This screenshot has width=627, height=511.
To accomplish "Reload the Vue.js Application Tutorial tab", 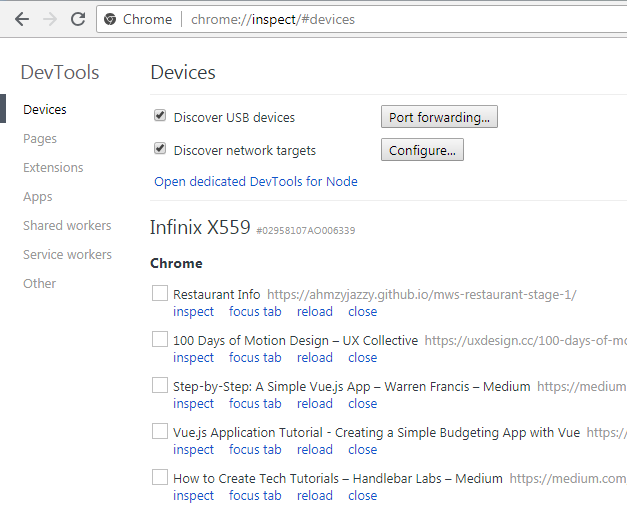I will click(x=315, y=449).
